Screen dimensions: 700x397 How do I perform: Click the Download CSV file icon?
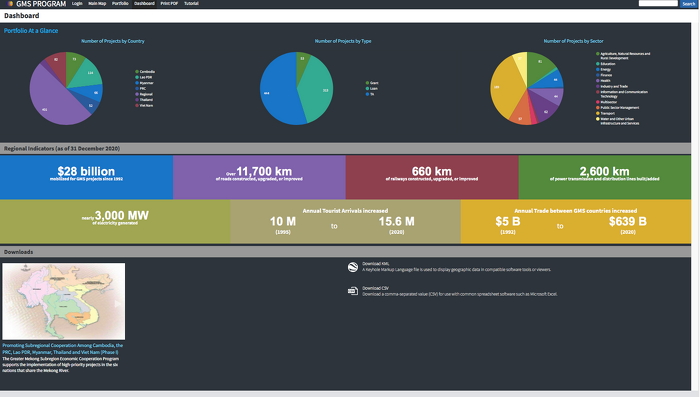pos(353,291)
